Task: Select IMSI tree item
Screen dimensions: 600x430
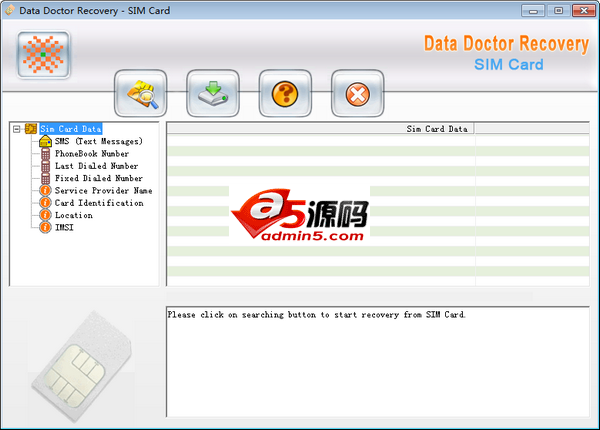Action: pos(64,227)
